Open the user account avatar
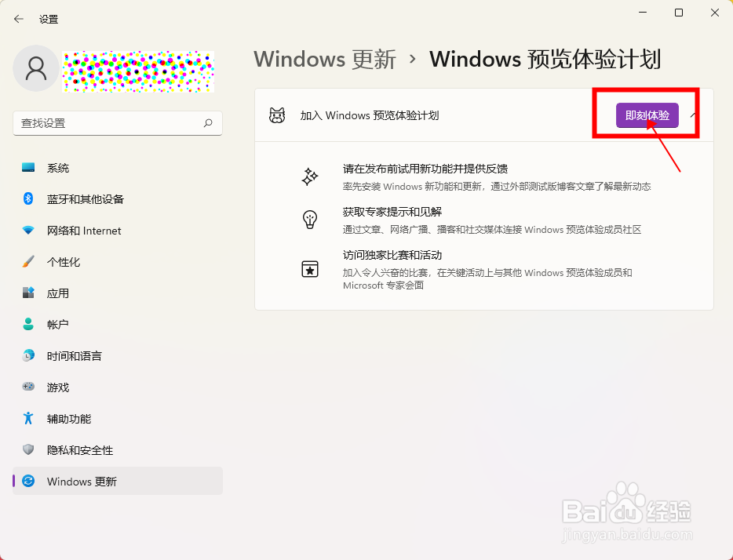 [36, 68]
